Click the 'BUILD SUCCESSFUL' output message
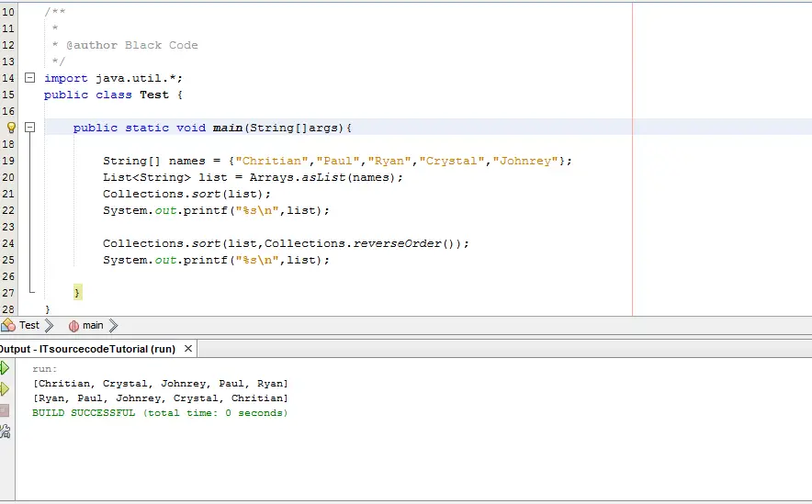This screenshot has height=504, width=812. point(160,413)
